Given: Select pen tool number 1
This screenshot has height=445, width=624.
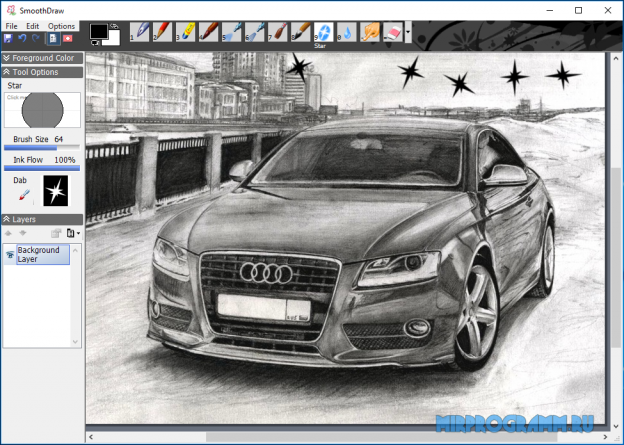Looking at the screenshot, I should point(140,32).
